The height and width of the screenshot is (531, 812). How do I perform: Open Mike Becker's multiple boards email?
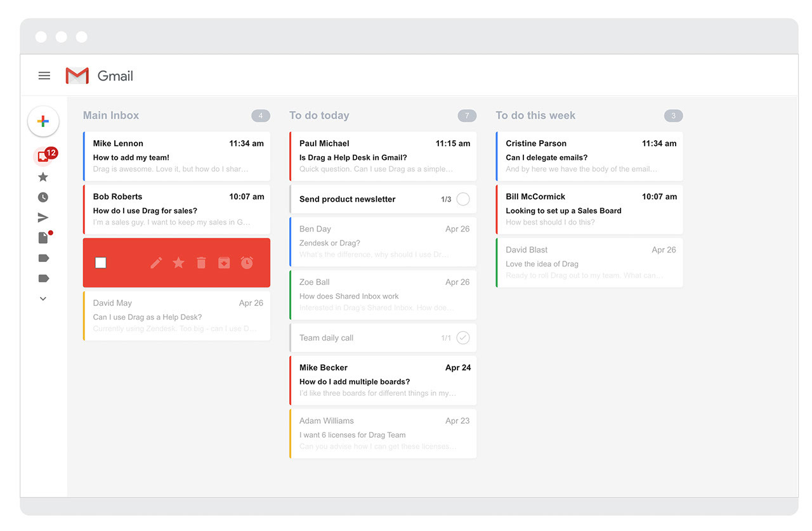click(383, 381)
